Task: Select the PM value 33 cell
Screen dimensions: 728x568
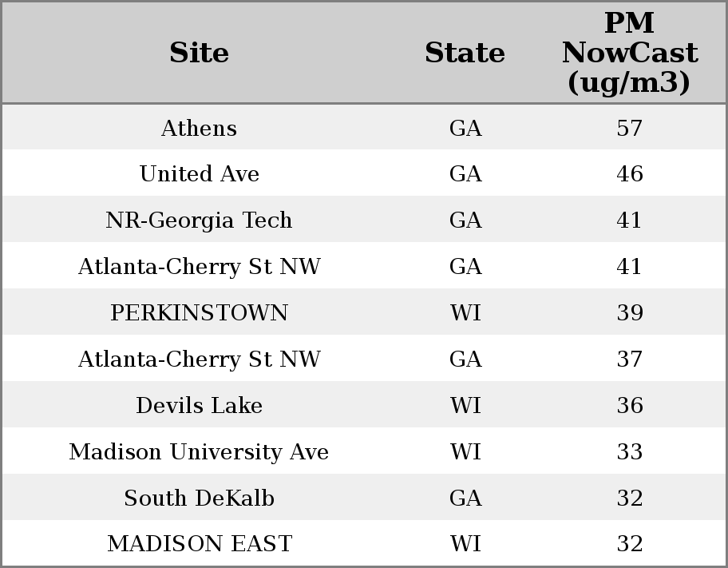Action: [629, 452]
